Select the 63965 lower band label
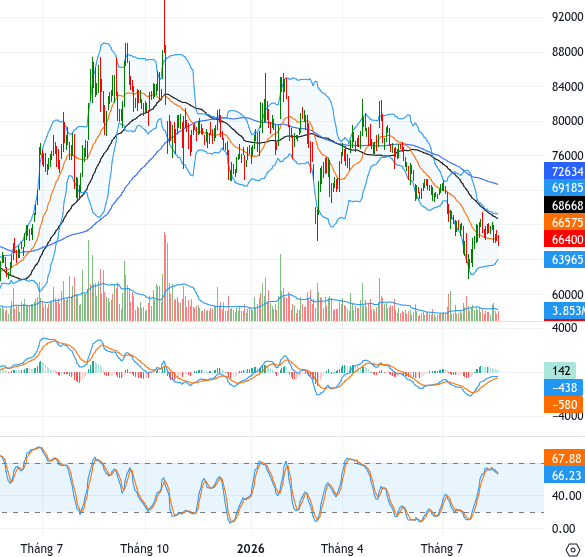Viewport: 585px width, 557px height. click(564, 259)
